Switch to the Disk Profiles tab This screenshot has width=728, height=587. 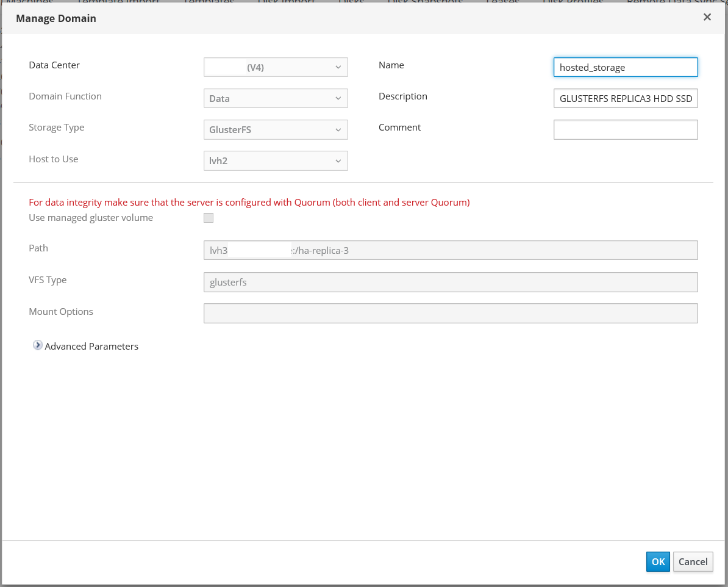573,2
